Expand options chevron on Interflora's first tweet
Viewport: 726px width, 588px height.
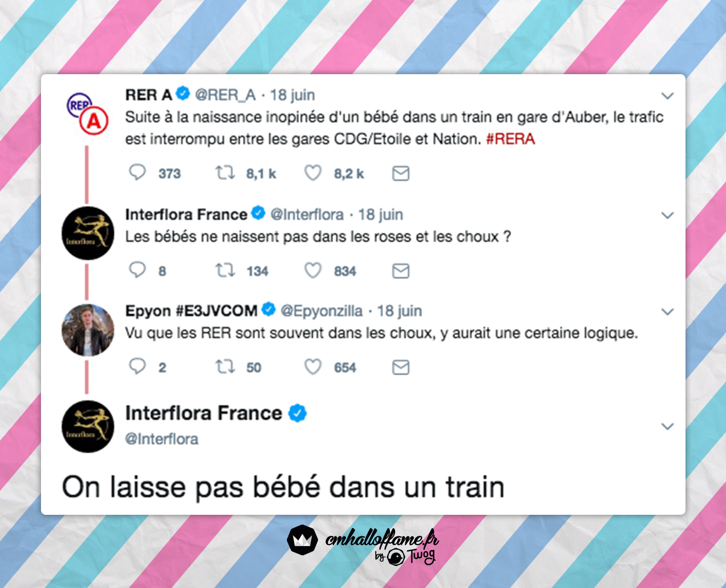tap(667, 215)
